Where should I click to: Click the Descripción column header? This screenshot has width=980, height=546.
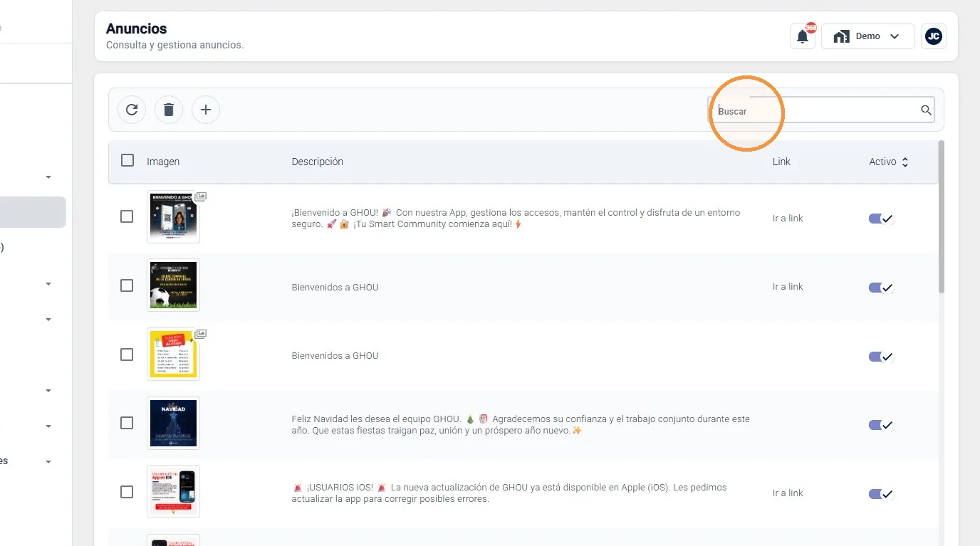318,162
